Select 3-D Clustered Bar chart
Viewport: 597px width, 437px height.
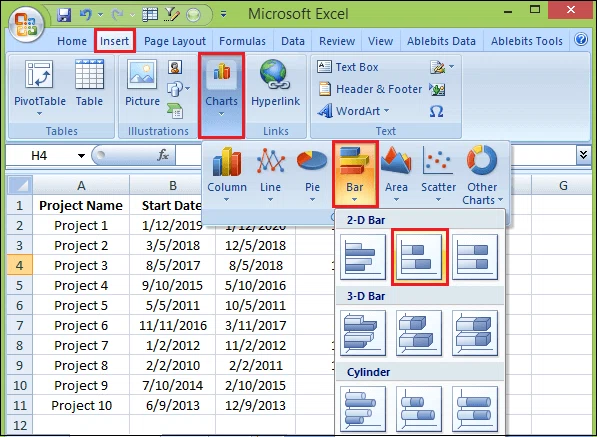pyautogui.click(x=363, y=333)
